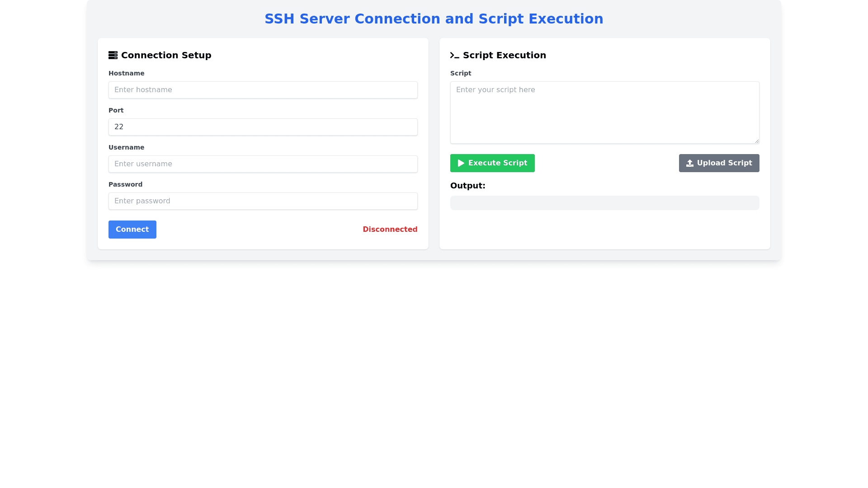Viewport: 868px width, 488px height.
Task: Click the gray Output display box
Action: 604,203
